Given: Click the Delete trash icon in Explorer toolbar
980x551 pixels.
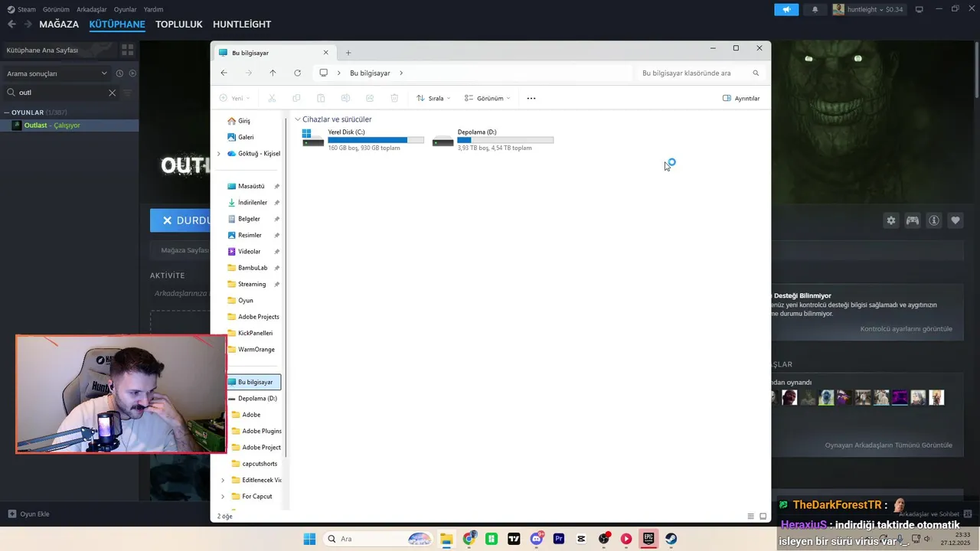Looking at the screenshot, I should tap(394, 98).
